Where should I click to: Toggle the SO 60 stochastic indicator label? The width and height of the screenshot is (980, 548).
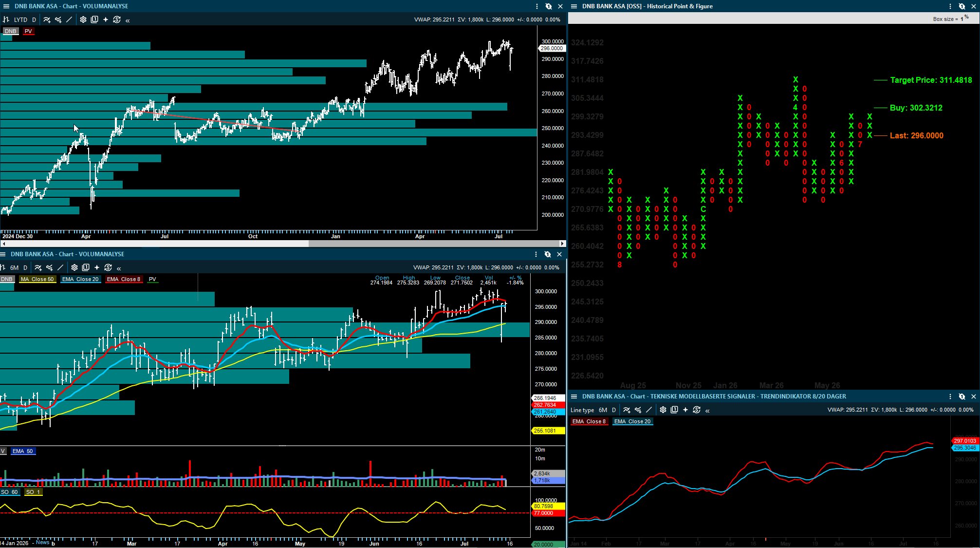point(9,492)
